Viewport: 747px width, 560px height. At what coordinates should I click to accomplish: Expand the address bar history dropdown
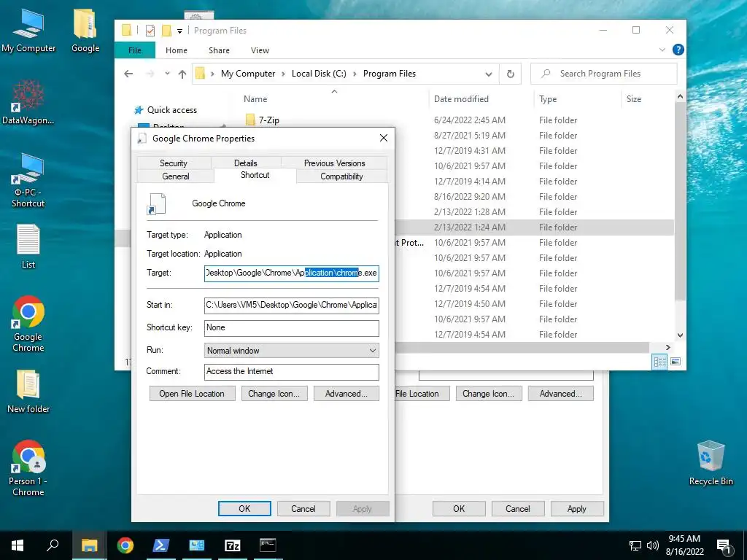[x=488, y=74]
